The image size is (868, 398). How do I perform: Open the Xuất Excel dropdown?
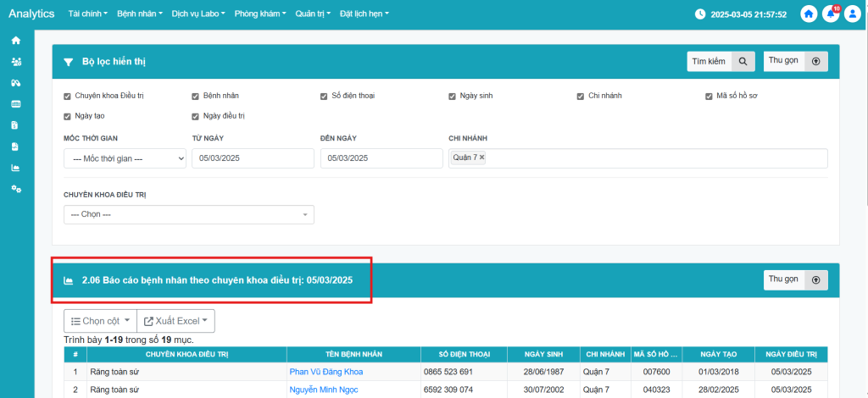click(x=175, y=321)
